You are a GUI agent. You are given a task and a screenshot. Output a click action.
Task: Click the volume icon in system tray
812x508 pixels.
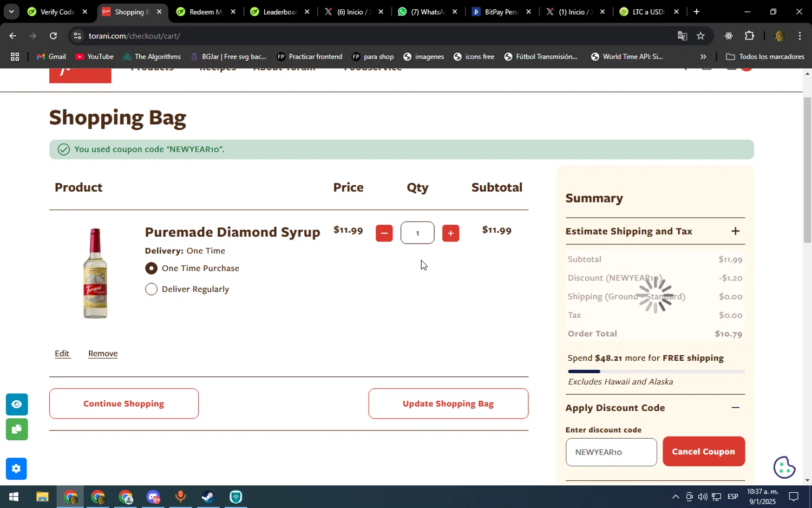[x=703, y=497]
